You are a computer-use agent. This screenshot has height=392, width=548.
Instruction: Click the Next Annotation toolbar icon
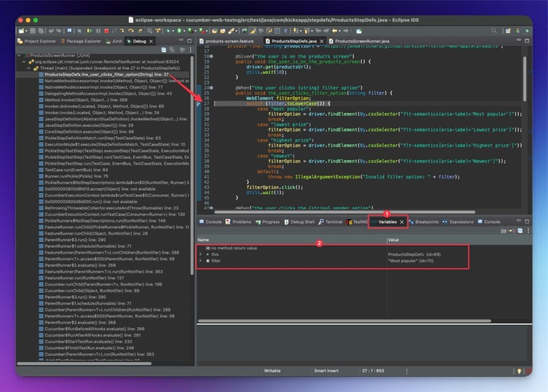pyautogui.click(x=295, y=30)
